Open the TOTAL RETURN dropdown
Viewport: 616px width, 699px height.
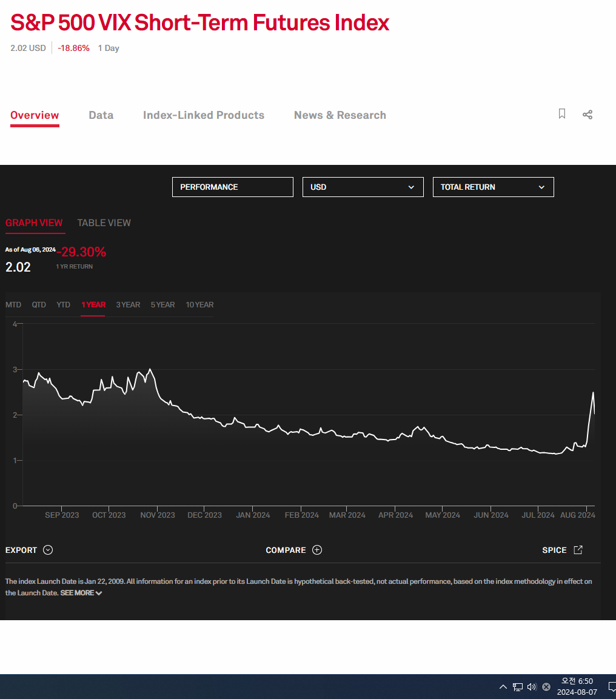pyautogui.click(x=493, y=187)
